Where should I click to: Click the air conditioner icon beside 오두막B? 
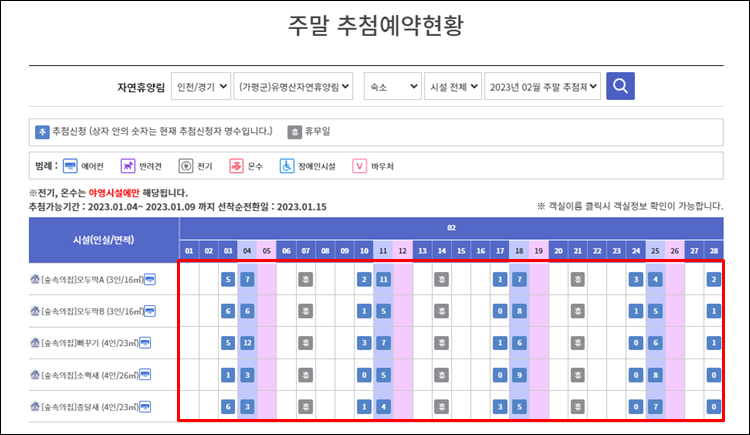point(150,311)
